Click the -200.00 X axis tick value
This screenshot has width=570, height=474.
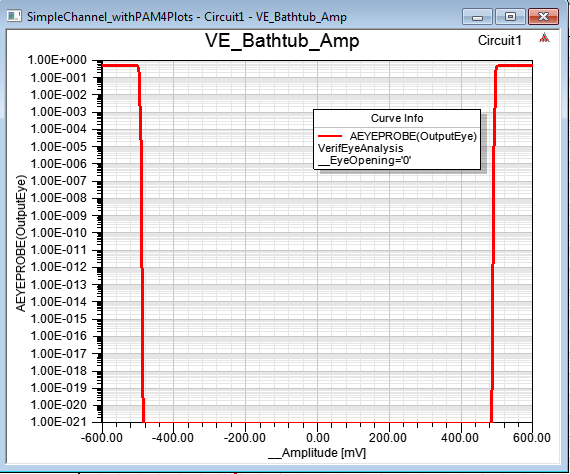point(245,438)
